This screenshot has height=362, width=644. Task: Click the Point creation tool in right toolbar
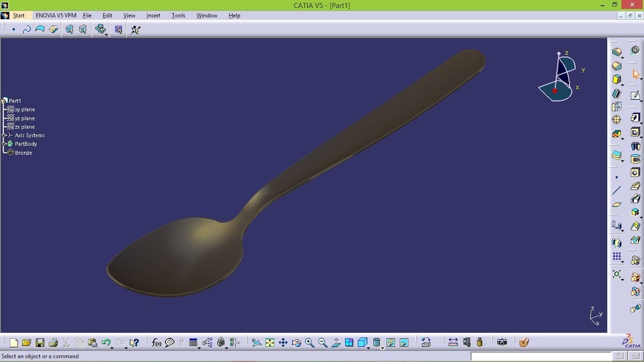pyautogui.click(x=617, y=177)
